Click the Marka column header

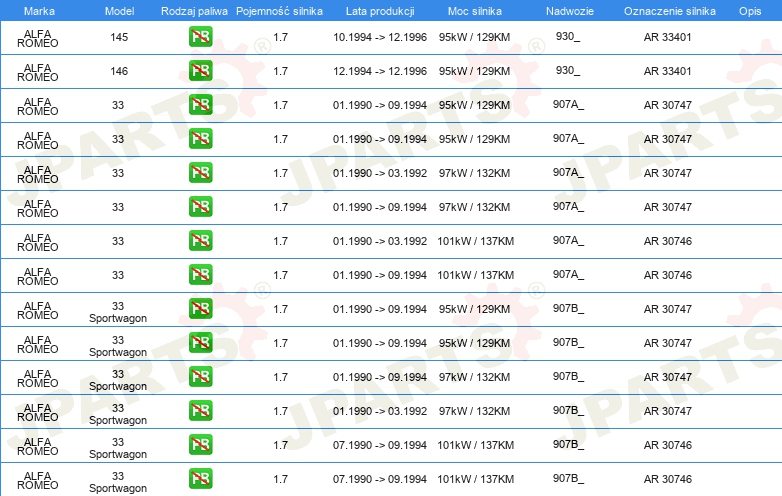point(38,10)
